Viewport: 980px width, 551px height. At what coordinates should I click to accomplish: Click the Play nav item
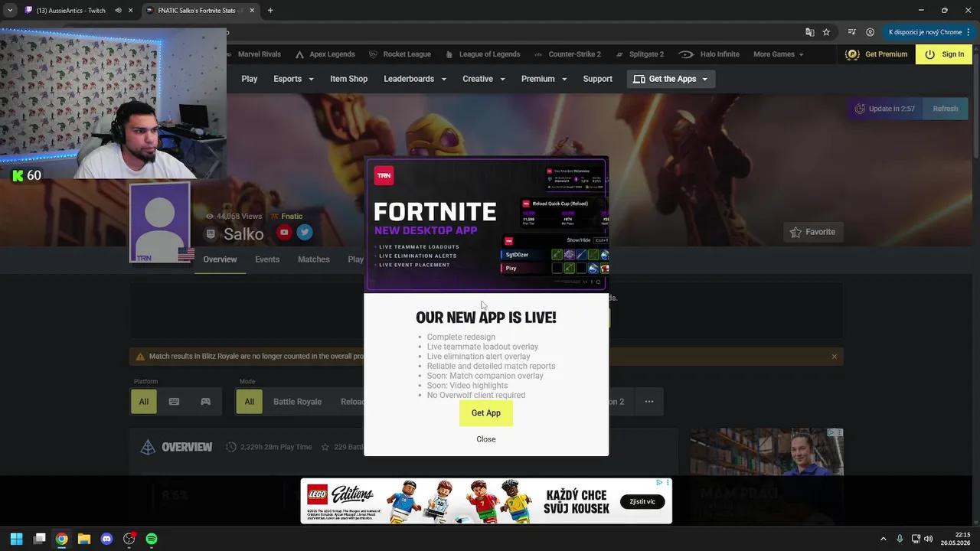coord(250,79)
